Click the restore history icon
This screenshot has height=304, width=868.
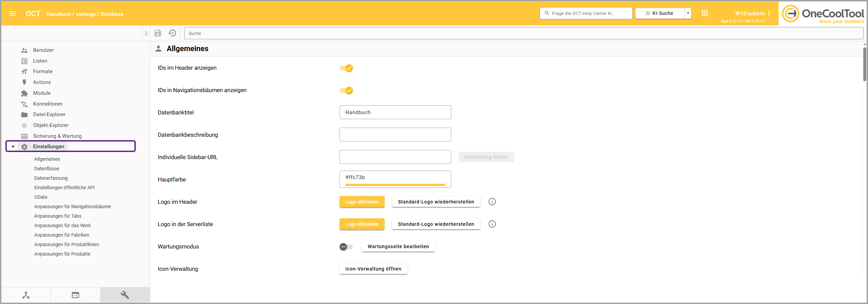(x=172, y=33)
